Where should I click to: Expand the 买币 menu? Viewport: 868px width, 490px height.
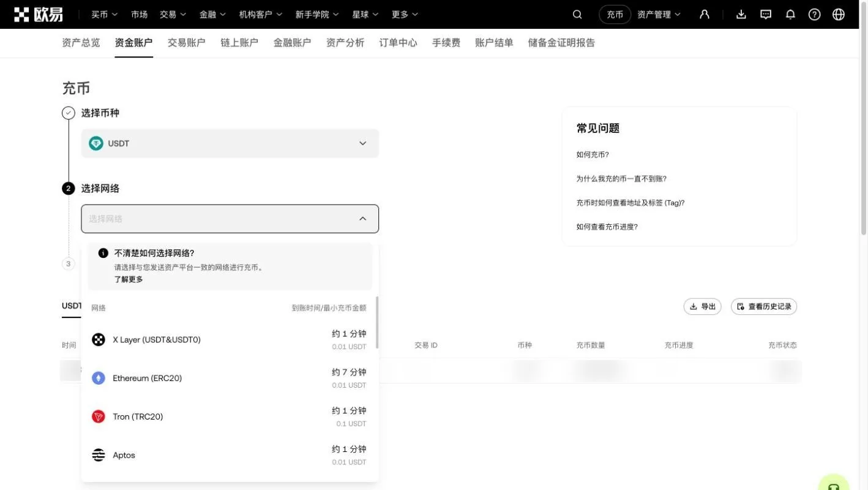104,14
